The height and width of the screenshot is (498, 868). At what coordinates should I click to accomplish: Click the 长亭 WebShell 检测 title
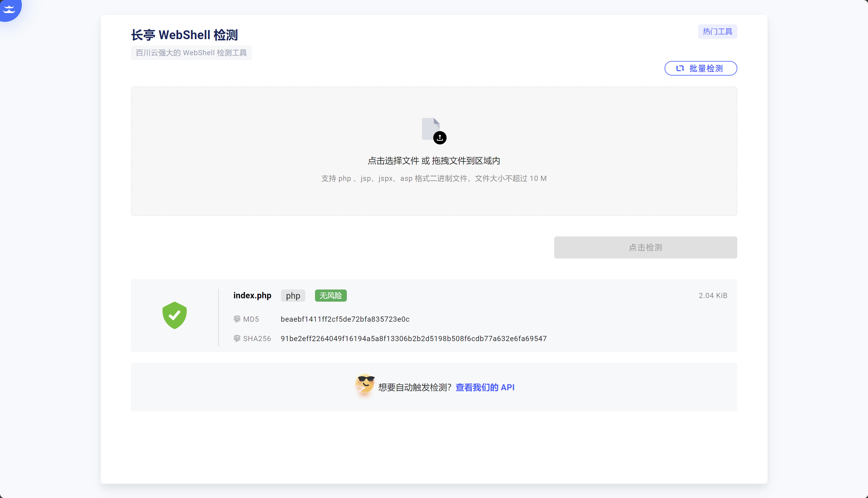point(184,35)
